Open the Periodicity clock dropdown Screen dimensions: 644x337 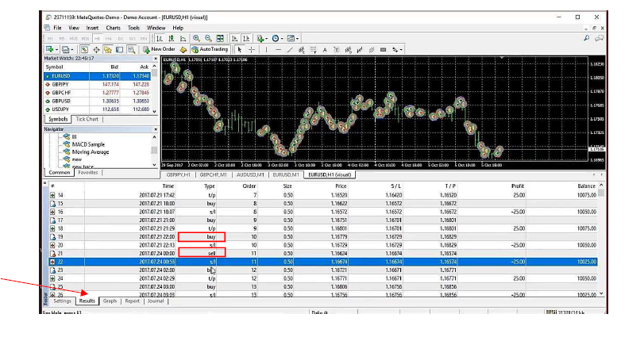(277, 39)
